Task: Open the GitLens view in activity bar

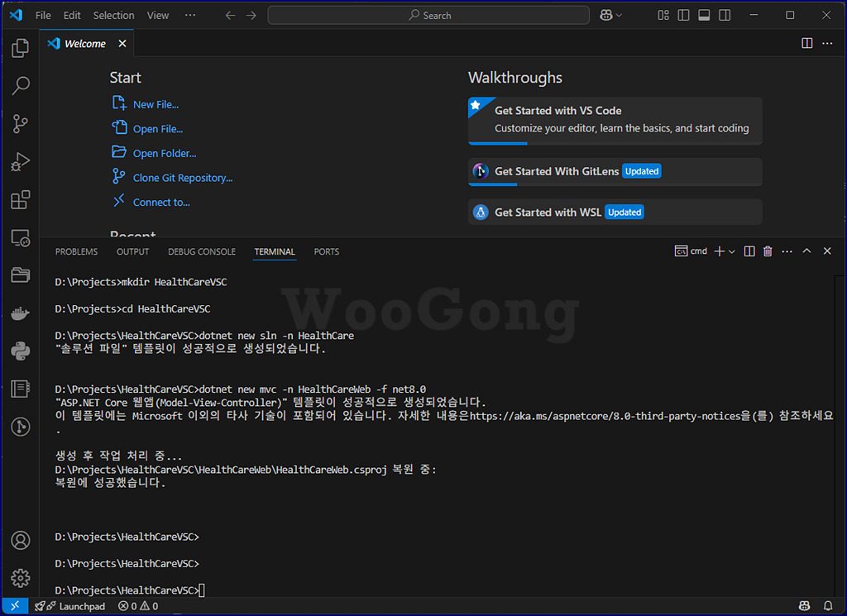Action: [x=20, y=427]
